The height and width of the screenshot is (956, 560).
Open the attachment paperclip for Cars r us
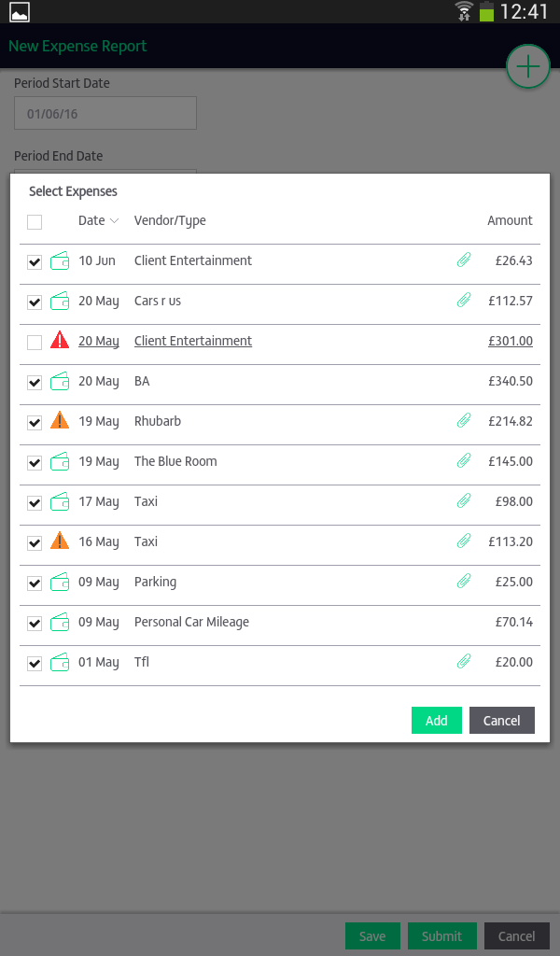tap(464, 300)
